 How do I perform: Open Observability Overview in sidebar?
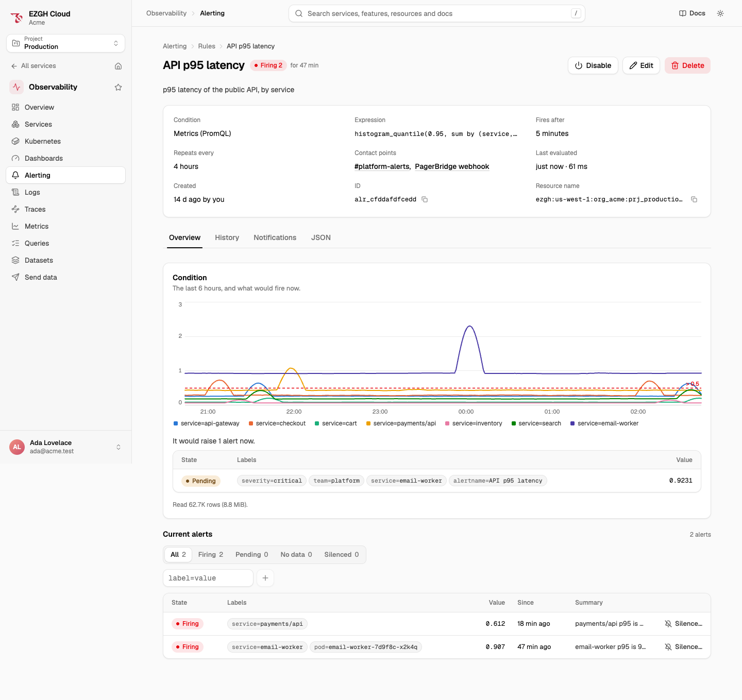click(65, 107)
